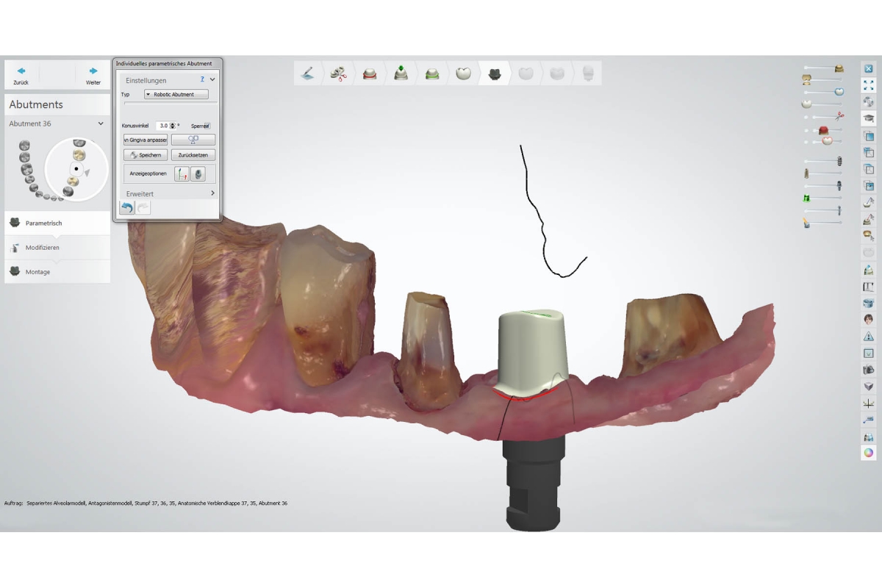The height and width of the screenshot is (588, 882).
Task: Click the Konuswinkel value field
Action: [163, 126]
